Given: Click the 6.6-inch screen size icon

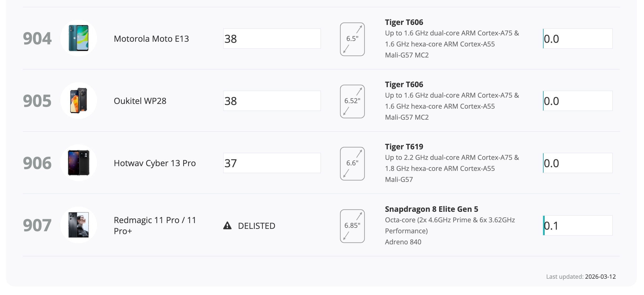Looking at the screenshot, I should click(x=352, y=164).
